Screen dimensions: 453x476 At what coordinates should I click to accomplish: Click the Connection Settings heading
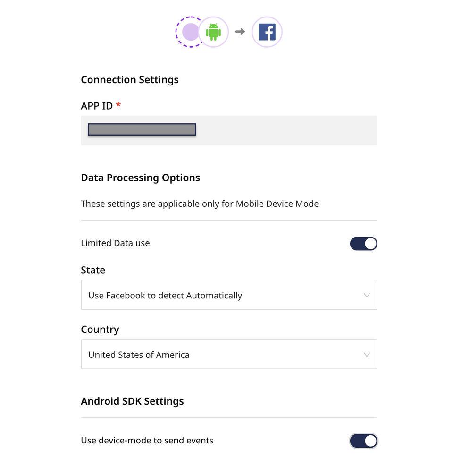[x=130, y=80]
